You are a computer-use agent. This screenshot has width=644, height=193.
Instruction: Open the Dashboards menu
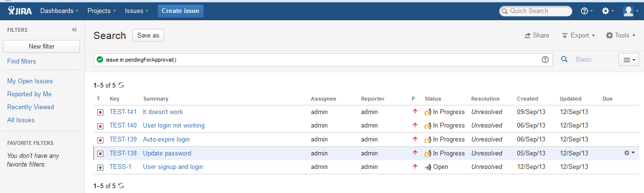coord(60,11)
